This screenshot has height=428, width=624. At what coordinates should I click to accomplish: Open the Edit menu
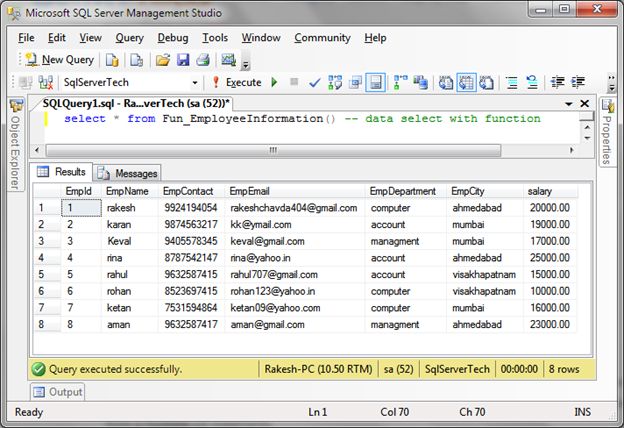click(57, 38)
